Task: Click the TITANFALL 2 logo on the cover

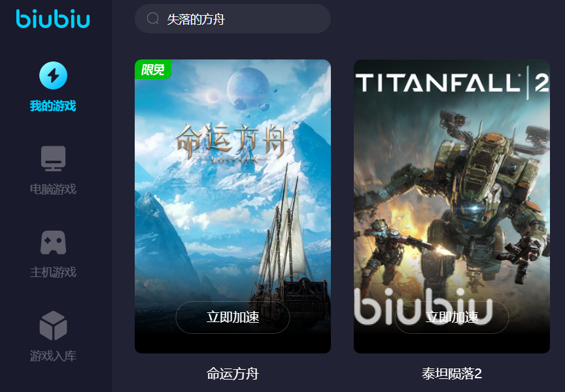Action: pos(452,83)
